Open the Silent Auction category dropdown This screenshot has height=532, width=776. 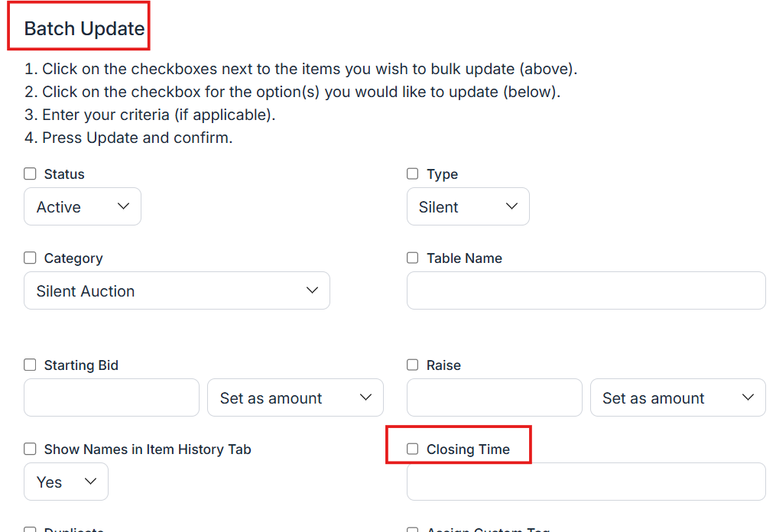(177, 291)
